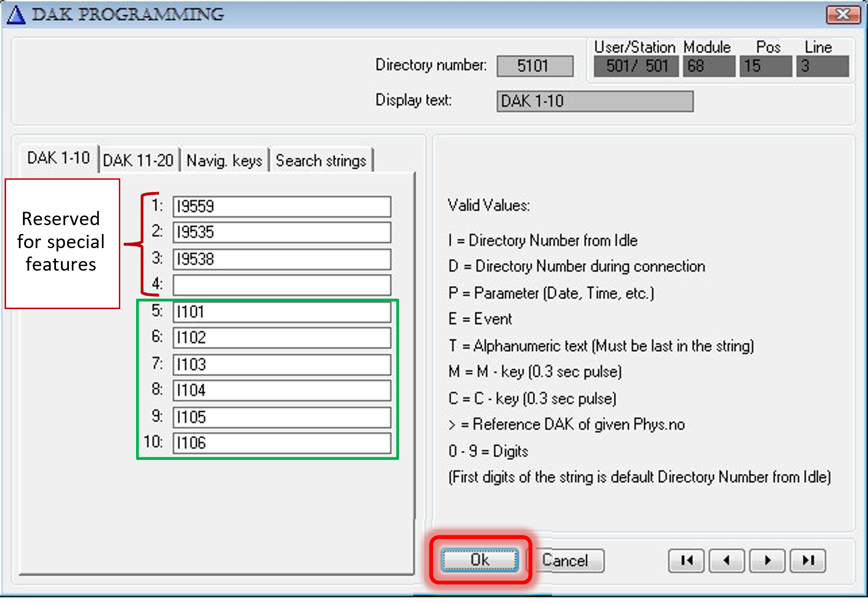Select the DAK 1-10 tab
Screen dimensions: 868x604
coord(58,158)
